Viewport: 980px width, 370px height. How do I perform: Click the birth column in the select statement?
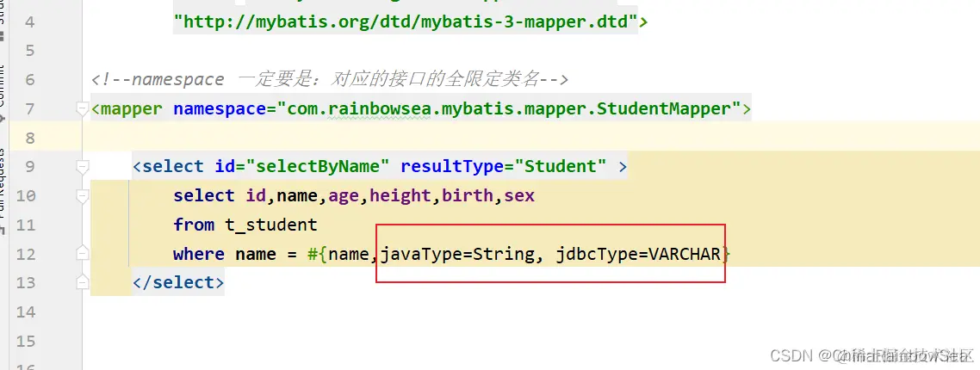point(467,196)
